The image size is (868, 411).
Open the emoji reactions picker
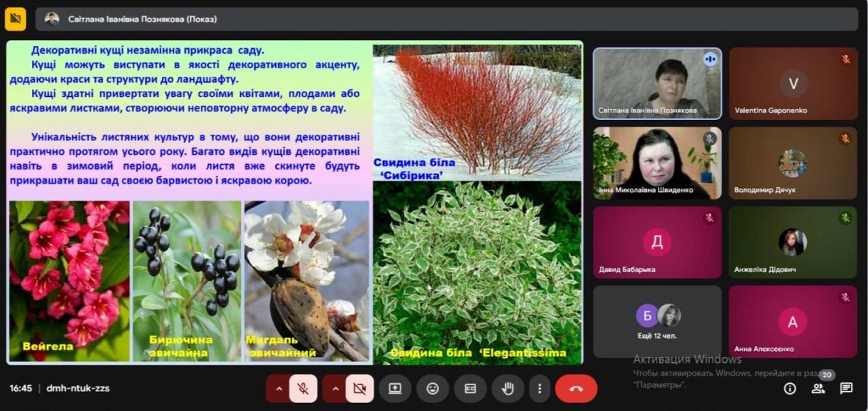[433, 389]
